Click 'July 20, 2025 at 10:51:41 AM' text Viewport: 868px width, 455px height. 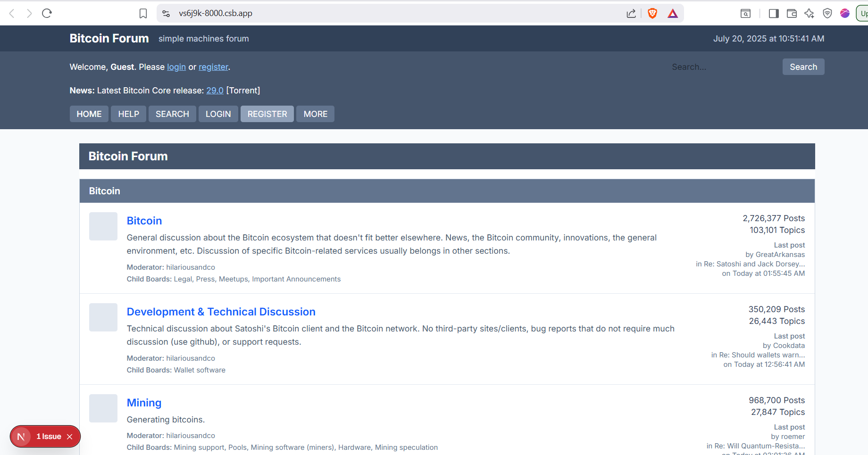pos(768,39)
